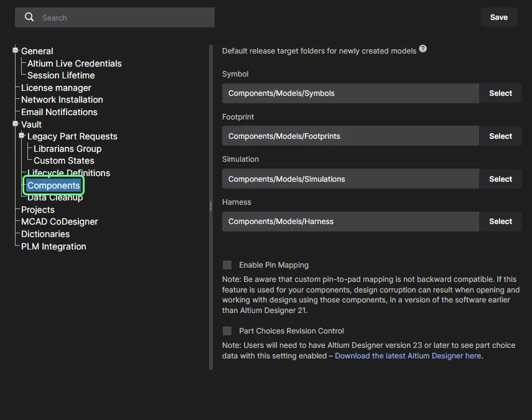
Task: Enable Pin Mapping checkbox
Action: [227, 265]
